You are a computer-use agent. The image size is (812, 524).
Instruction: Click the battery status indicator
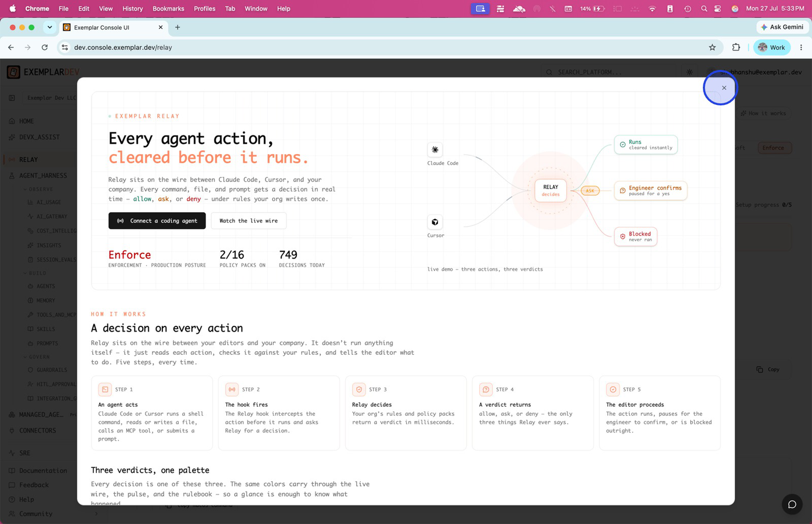pos(592,9)
